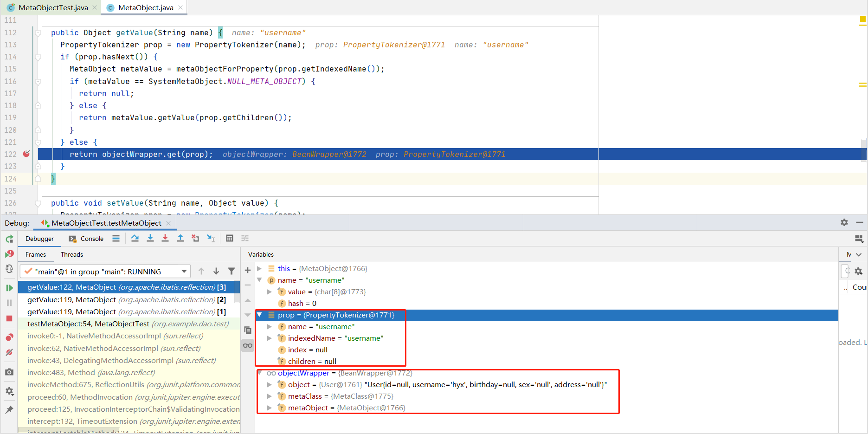Expand the metaObject field node

[270, 408]
